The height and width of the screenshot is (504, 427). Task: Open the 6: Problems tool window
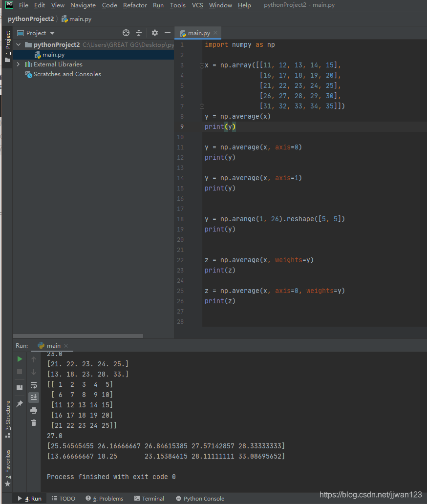105,499
